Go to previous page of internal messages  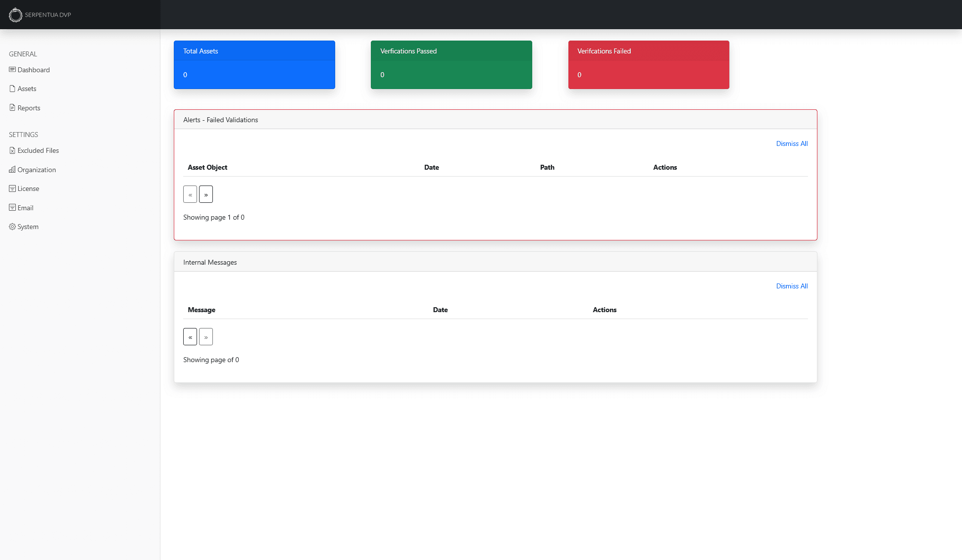point(190,336)
